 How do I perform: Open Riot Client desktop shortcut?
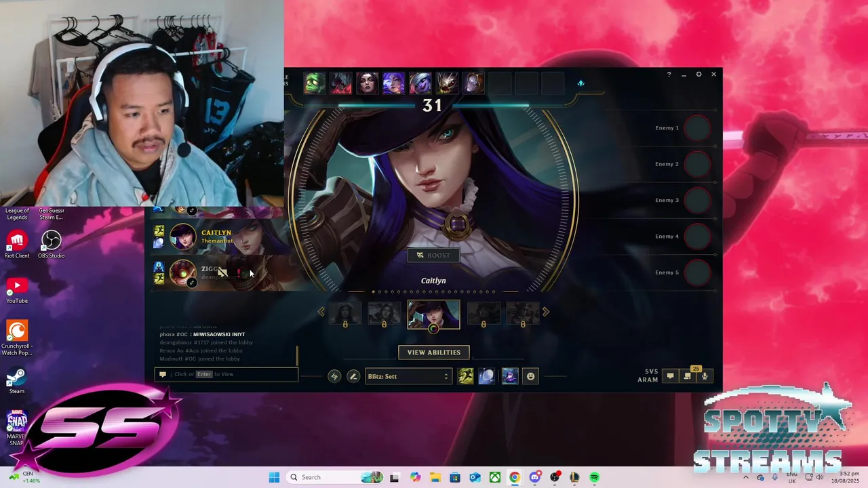pos(17,244)
